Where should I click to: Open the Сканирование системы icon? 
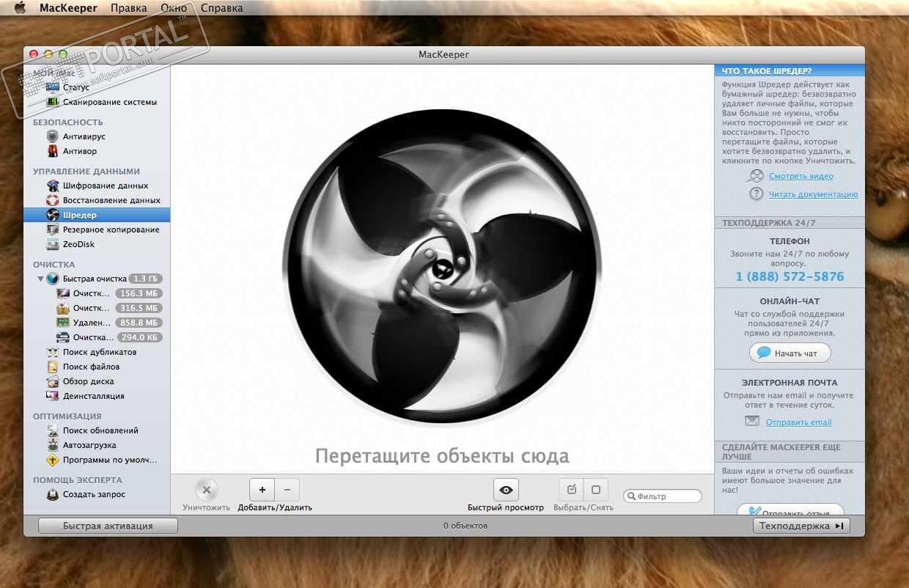(x=53, y=102)
